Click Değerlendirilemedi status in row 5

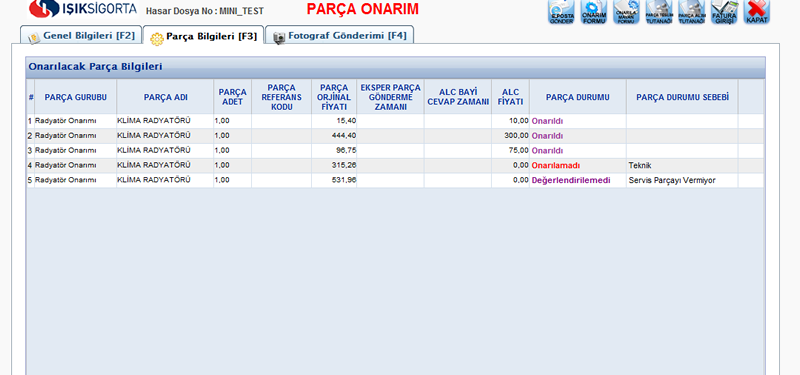click(x=571, y=180)
